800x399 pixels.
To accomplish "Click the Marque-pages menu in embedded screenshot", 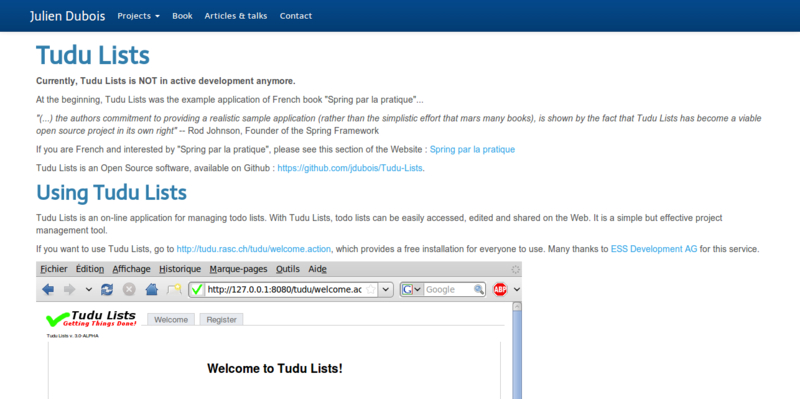I will click(x=239, y=269).
